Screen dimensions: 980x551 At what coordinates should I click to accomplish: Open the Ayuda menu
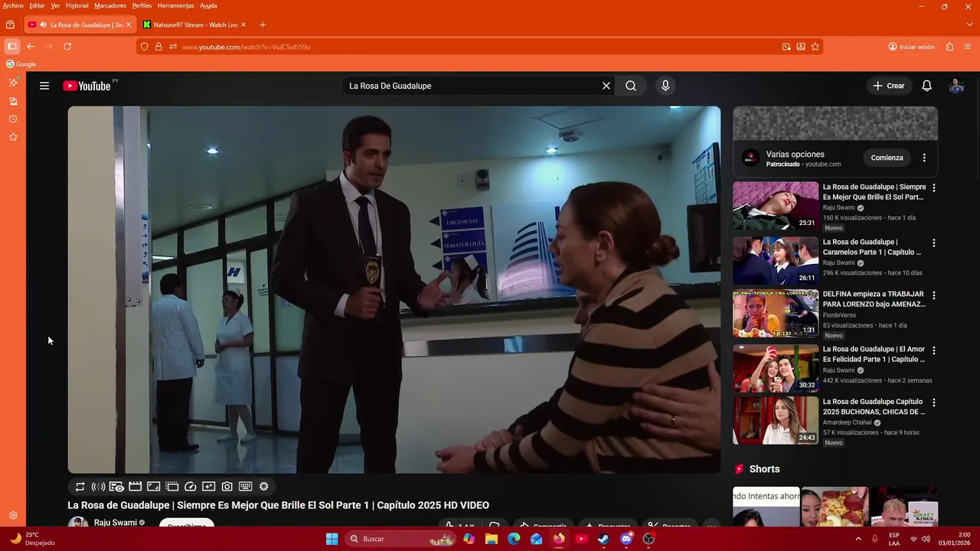click(208, 5)
